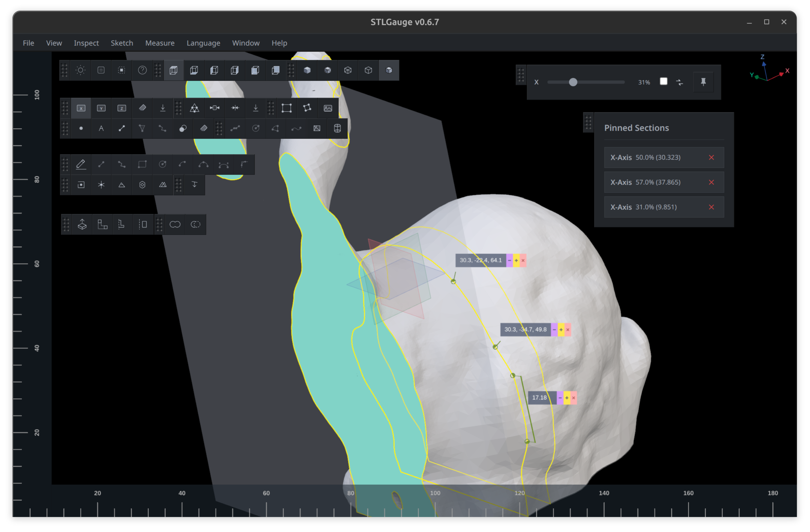Open the Measure menu
The image size is (810, 532).
tap(160, 43)
